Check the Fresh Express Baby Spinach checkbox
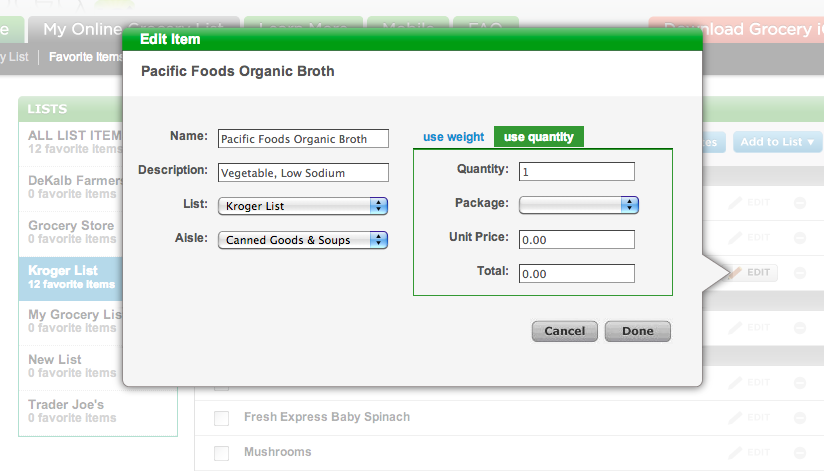This screenshot has height=471, width=824. coord(221,418)
